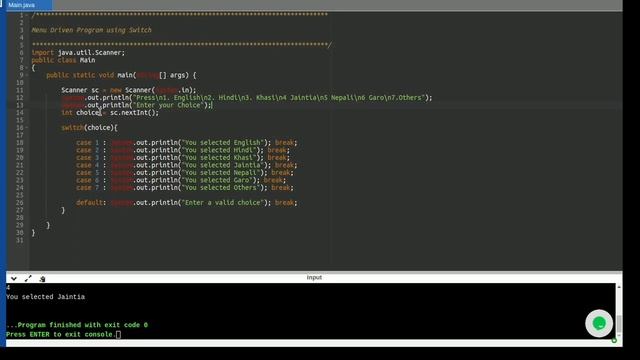Screen dimensions: 640x360
Task: Click the 'You selected Garo' case line
Action: coord(181,180)
